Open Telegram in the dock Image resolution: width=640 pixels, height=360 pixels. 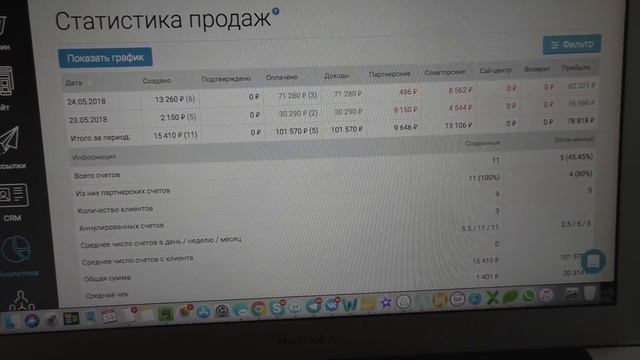(x=313, y=306)
